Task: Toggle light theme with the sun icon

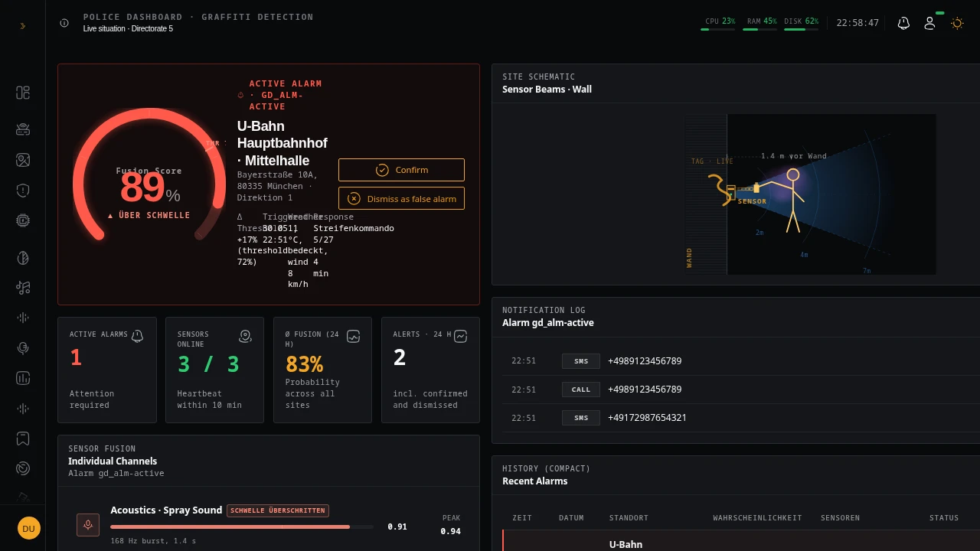Action: click(957, 23)
